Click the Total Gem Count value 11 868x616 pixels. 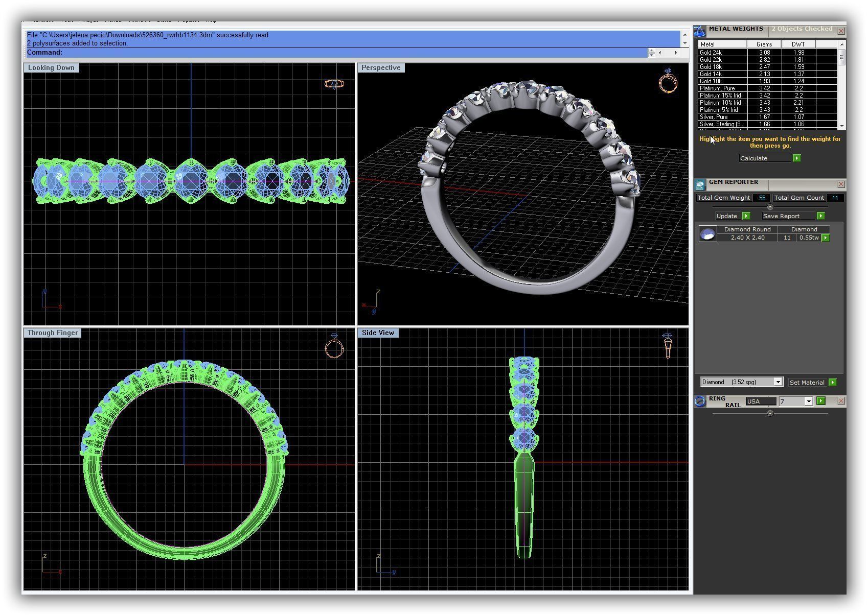click(835, 198)
